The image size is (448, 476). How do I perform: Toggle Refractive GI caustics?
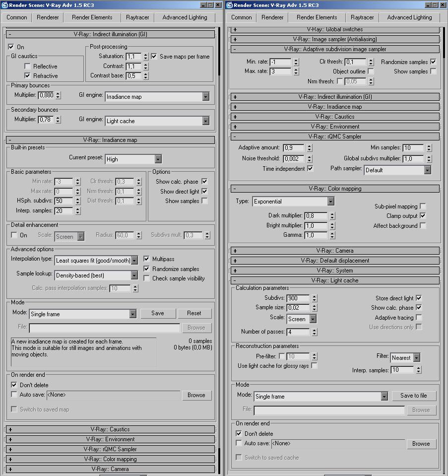tap(27, 75)
